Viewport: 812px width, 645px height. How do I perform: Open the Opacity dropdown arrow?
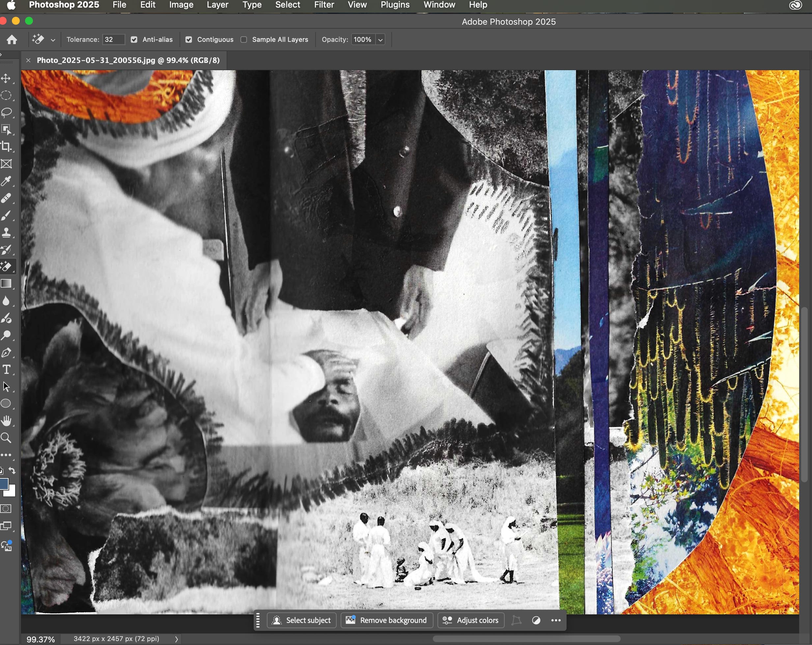click(380, 40)
